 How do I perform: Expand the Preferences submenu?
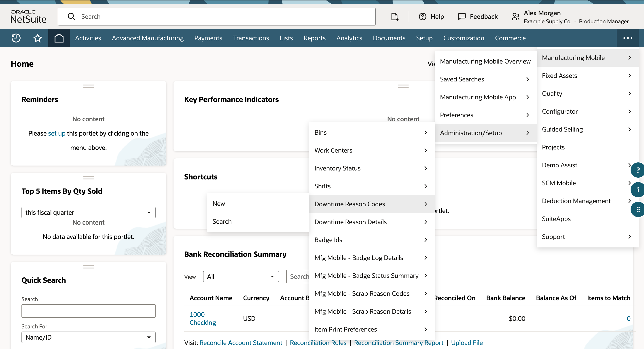tap(485, 115)
